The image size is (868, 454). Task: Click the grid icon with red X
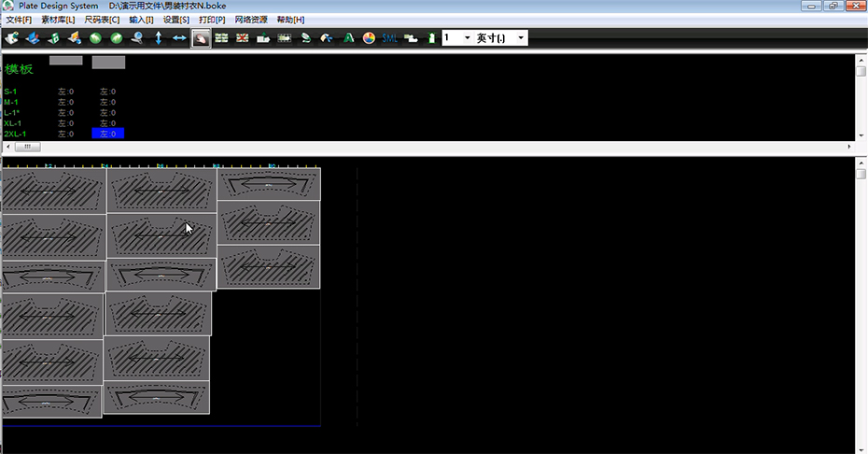pos(243,38)
